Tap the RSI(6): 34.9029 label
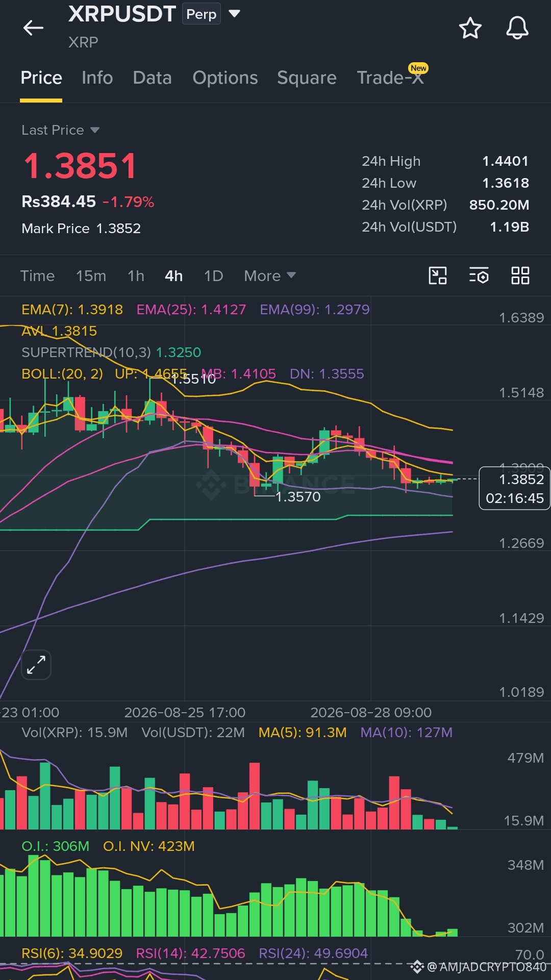This screenshot has height=980, width=551. [x=72, y=953]
